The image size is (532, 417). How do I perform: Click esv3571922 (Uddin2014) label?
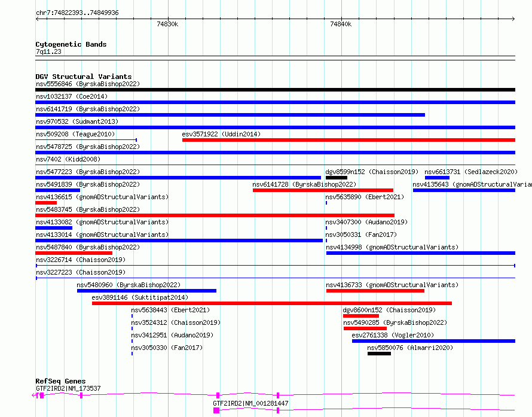pos(221,134)
